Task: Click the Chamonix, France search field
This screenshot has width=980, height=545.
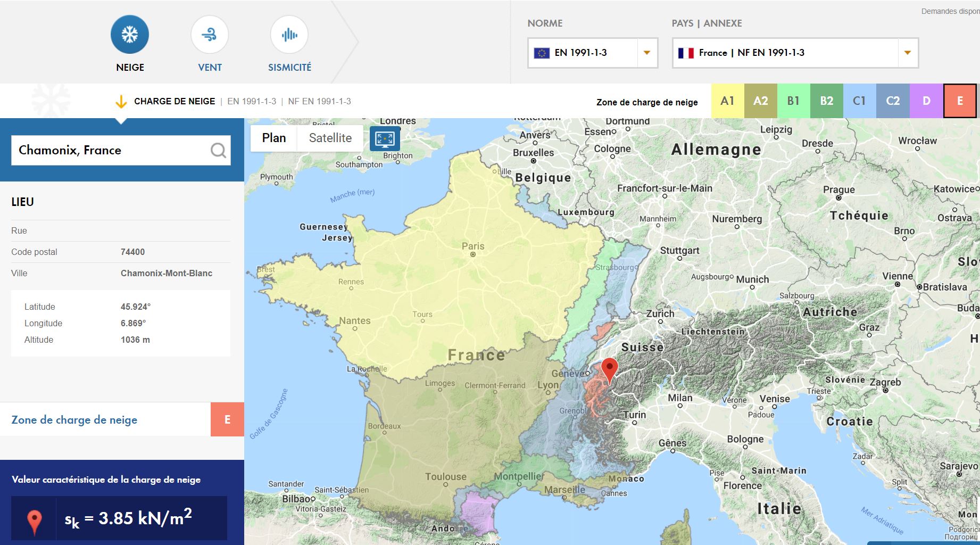Action: 106,150
